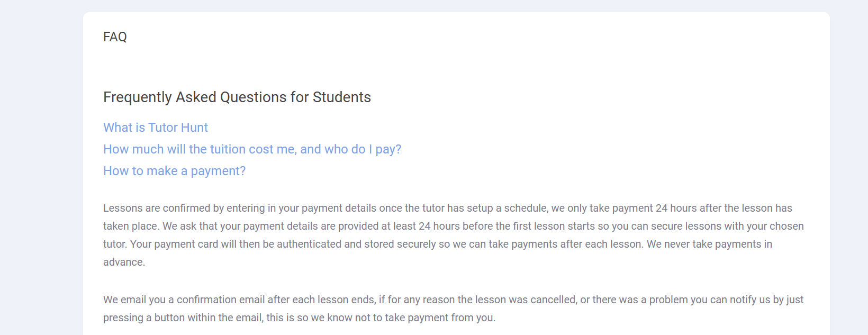The width and height of the screenshot is (868, 335).
Task: Click the "Frequently Asked Questions for Students" heading
Action: [x=237, y=97]
